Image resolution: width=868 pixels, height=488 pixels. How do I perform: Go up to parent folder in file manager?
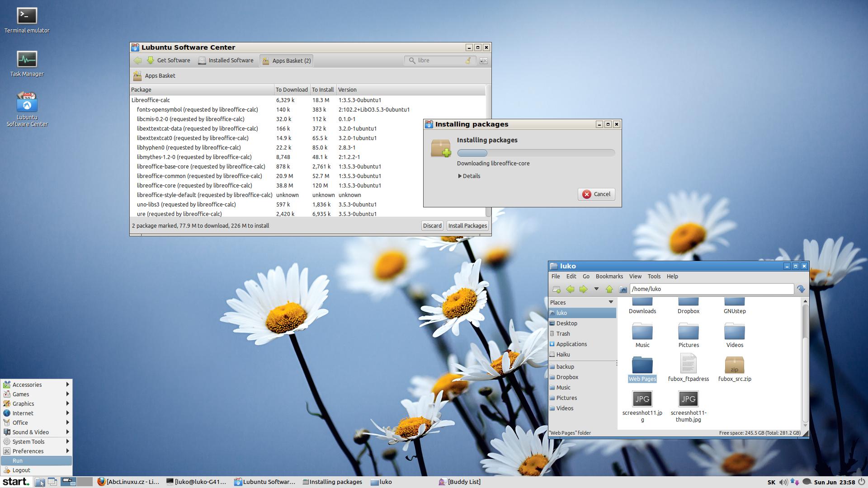point(609,289)
